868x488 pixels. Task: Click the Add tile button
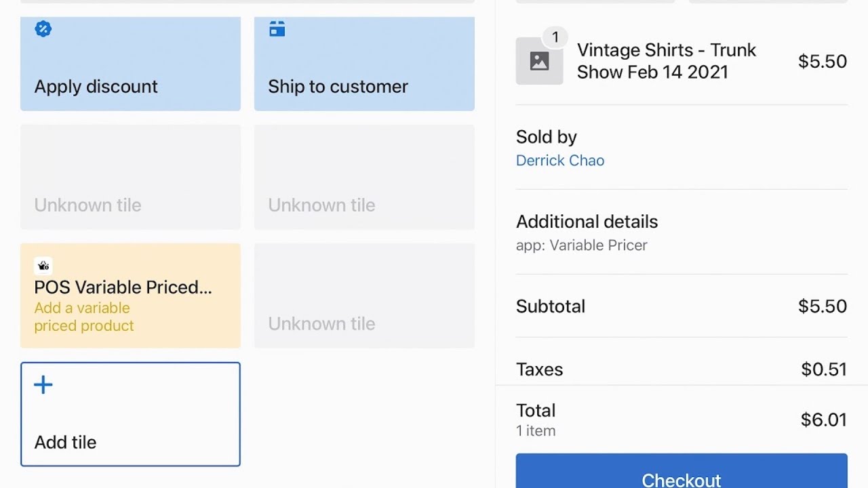[x=130, y=414]
